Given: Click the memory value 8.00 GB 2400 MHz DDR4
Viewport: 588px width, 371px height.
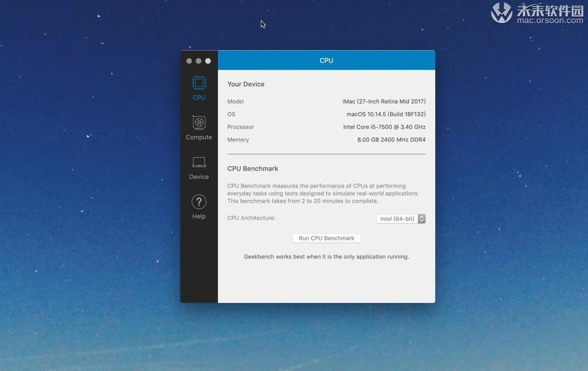Looking at the screenshot, I should click(x=391, y=140).
